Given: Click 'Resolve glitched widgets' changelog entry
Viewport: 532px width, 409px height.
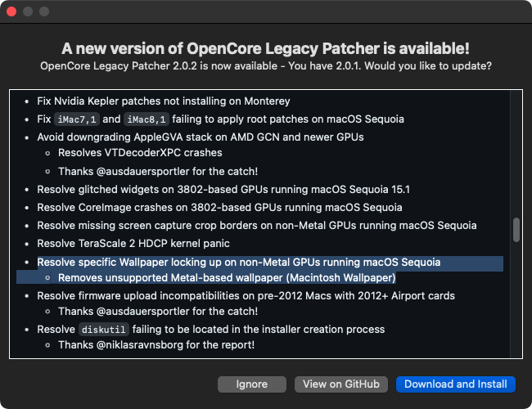Looking at the screenshot, I should 223,189.
